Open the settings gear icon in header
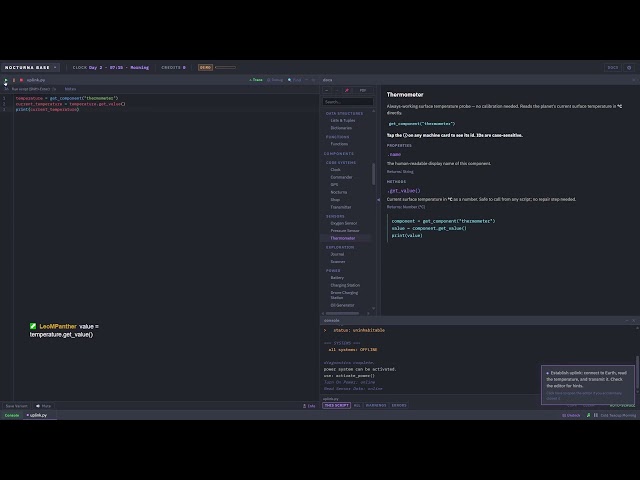Image resolution: width=640 pixels, height=480 pixels. click(x=629, y=68)
